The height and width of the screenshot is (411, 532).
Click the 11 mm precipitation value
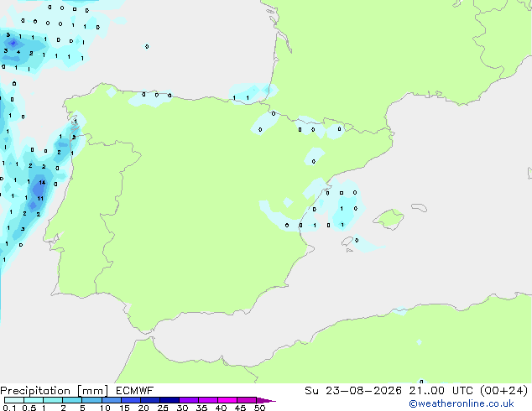(40, 199)
